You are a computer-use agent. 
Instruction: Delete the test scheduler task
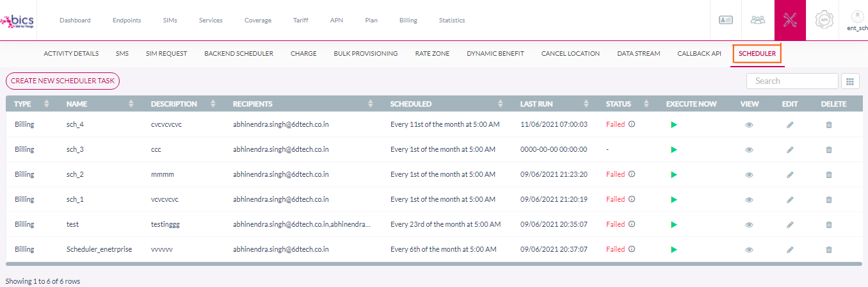829,225
